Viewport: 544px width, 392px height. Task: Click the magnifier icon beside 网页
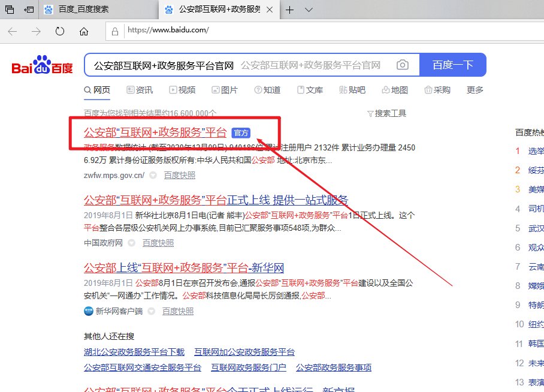point(87,91)
